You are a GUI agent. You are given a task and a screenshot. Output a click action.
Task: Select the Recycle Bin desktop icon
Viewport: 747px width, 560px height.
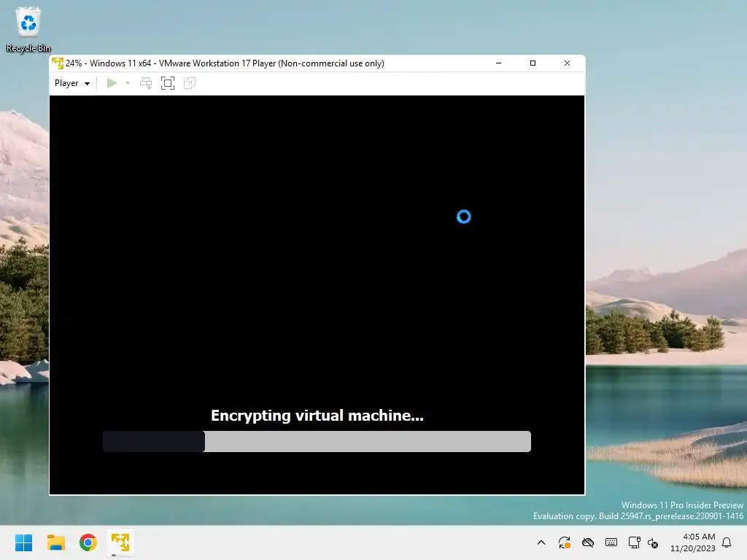28,29
